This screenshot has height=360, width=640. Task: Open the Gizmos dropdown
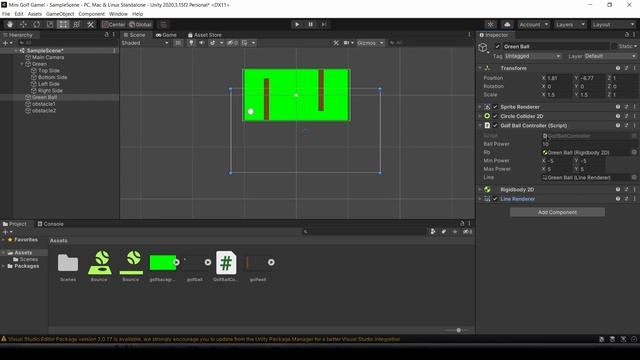tap(370, 43)
